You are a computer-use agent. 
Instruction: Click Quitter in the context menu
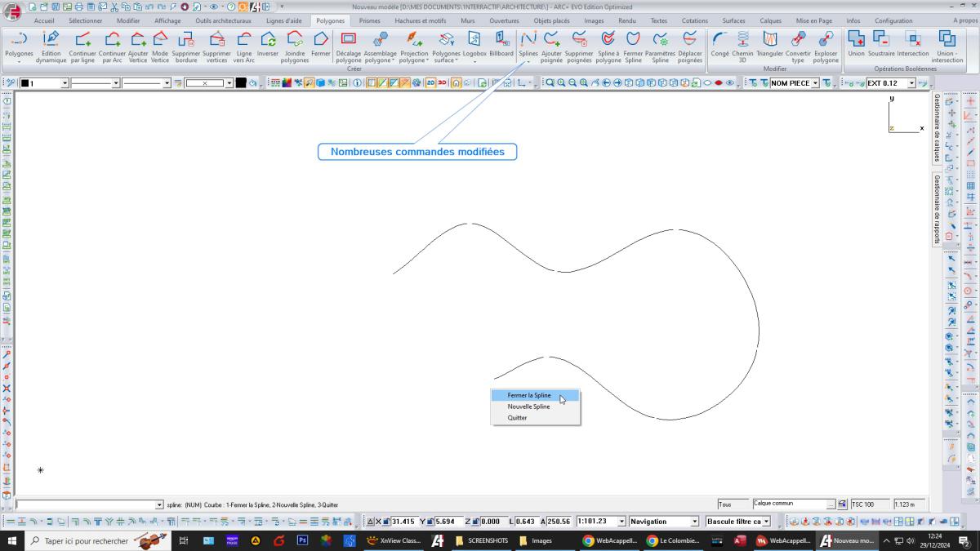coord(517,418)
